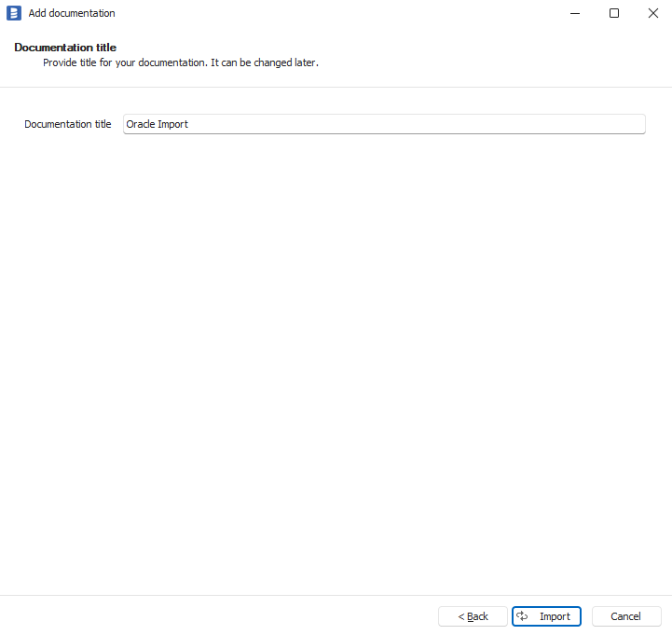Minimize the Add documentation window
The image size is (672, 635).
pyautogui.click(x=571, y=13)
